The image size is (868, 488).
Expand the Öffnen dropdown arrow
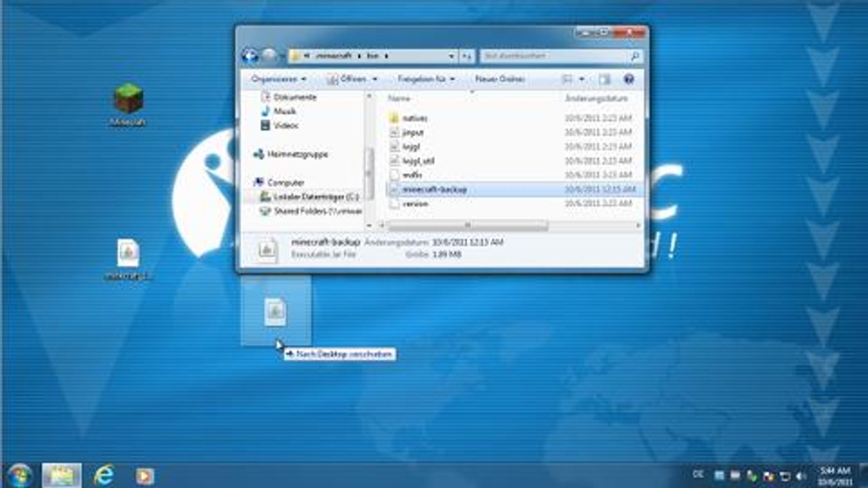pyautogui.click(x=374, y=79)
